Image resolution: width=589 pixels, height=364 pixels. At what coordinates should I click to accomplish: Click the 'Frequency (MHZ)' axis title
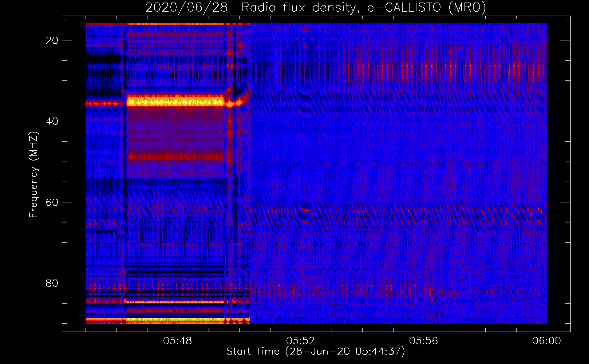coord(33,174)
